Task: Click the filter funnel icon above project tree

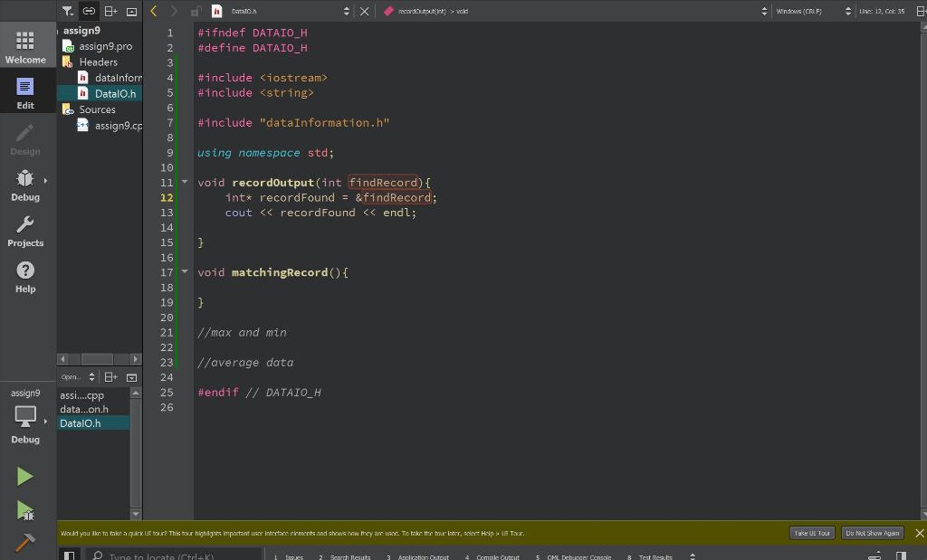Action: point(68,11)
